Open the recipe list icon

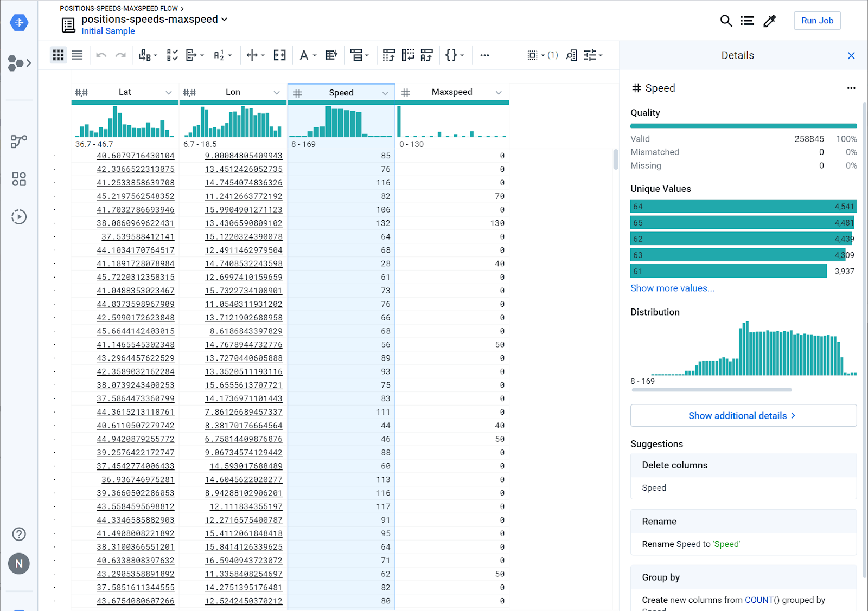pyautogui.click(x=747, y=21)
